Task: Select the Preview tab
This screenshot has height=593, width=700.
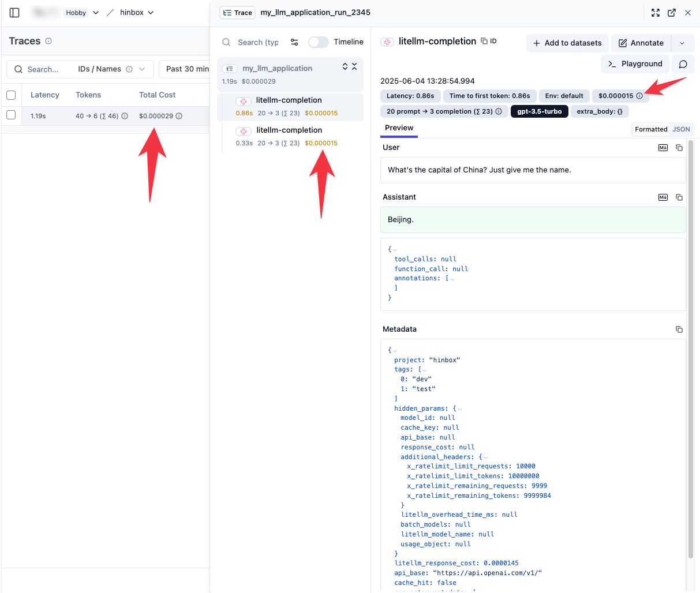Action: coord(399,128)
